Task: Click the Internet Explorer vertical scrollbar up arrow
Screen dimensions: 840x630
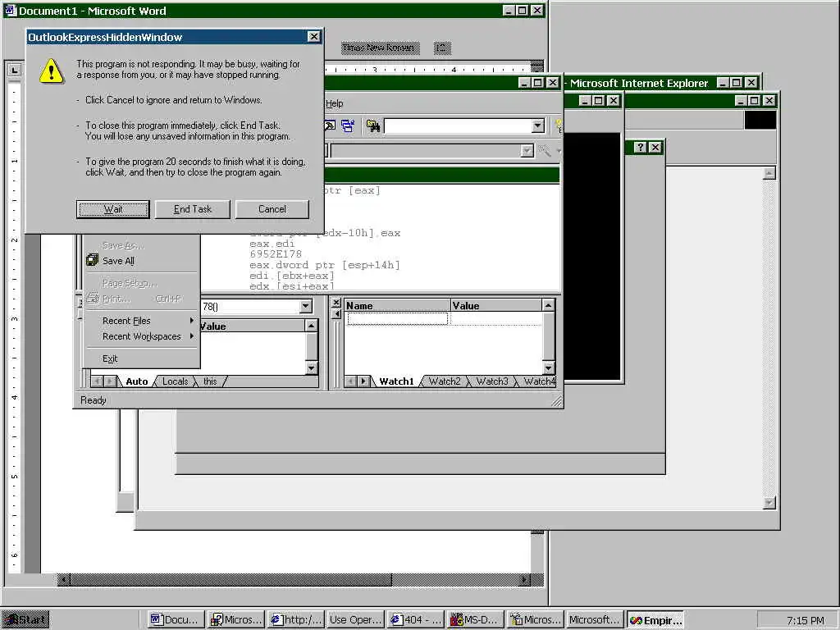Action: [769, 174]
